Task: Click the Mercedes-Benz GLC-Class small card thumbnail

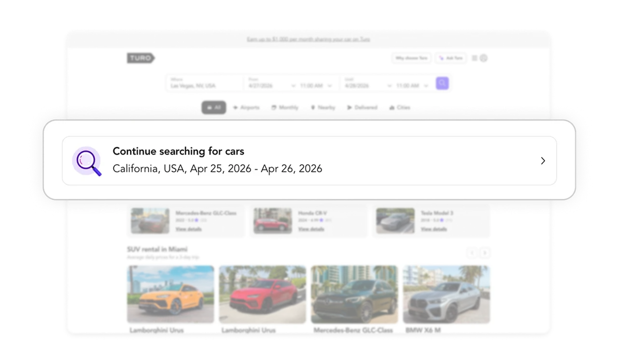Action: pos(150,221)
